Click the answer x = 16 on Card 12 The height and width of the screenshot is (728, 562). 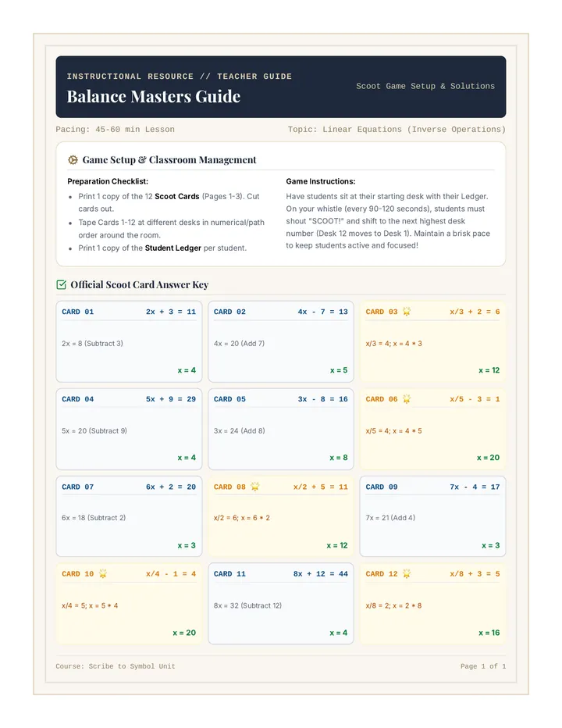489,633
